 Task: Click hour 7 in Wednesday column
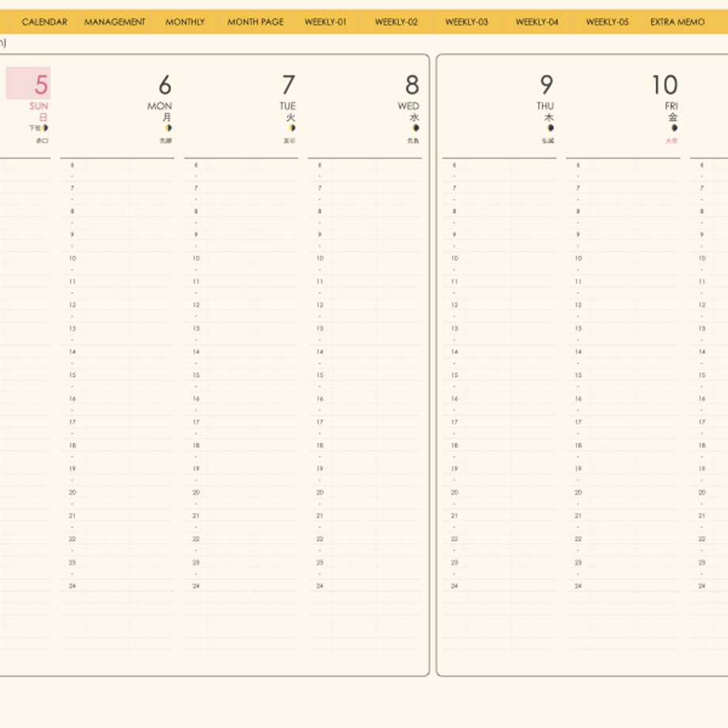click(320, 188)
